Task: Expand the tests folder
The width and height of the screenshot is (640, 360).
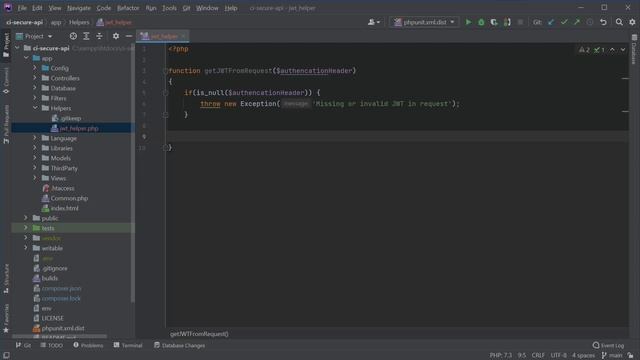Action: tap(26, 228)
